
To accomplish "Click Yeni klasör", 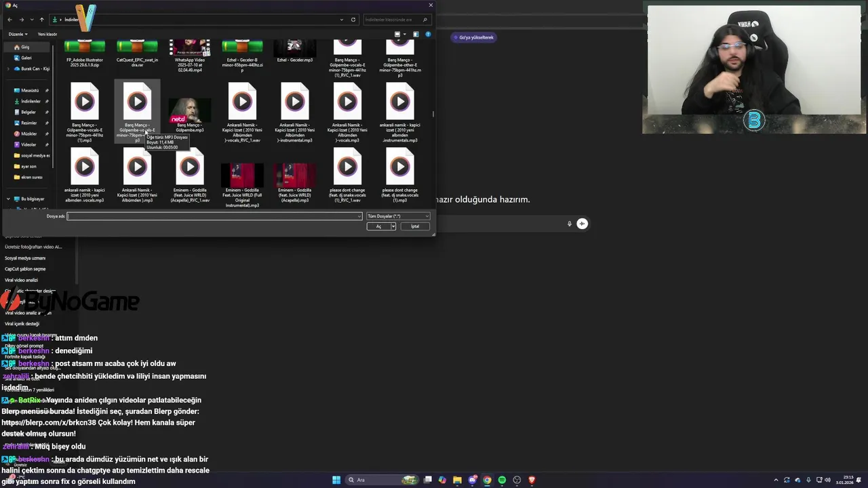I will (x=47, y=34).
